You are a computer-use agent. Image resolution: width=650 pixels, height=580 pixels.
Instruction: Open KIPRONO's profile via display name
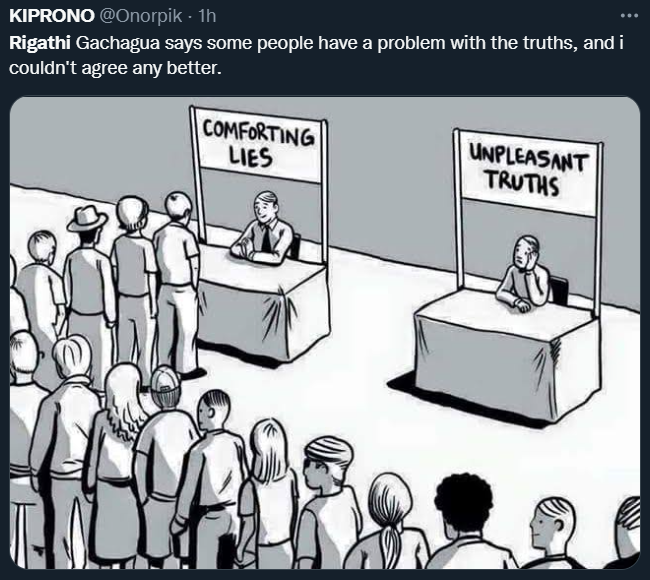[x=52, y=16]
